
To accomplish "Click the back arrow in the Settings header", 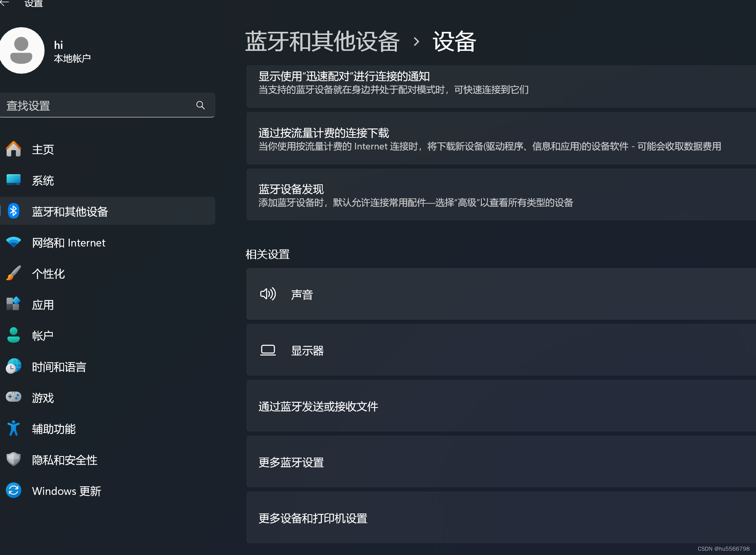I will (5, 3).
